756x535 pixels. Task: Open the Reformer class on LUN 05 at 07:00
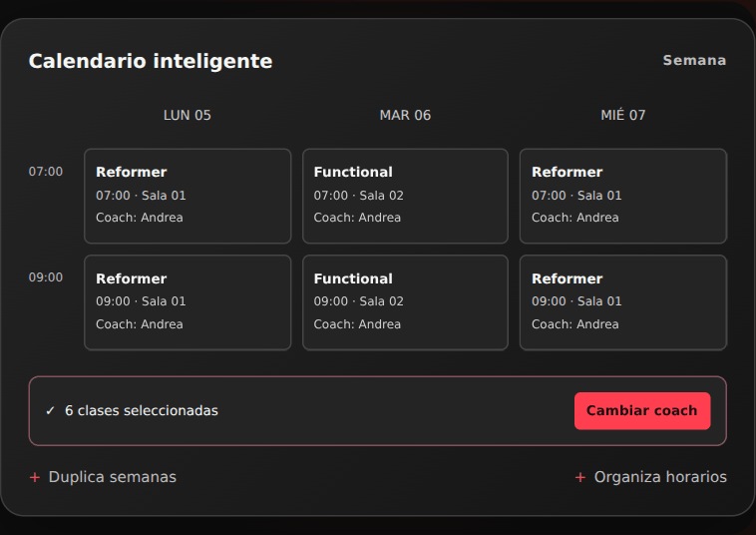[188, 196]
